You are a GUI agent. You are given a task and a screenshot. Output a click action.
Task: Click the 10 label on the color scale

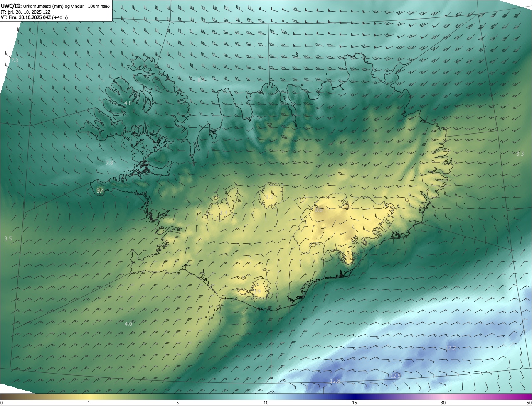pyautogui.click(x=266, y=403)
